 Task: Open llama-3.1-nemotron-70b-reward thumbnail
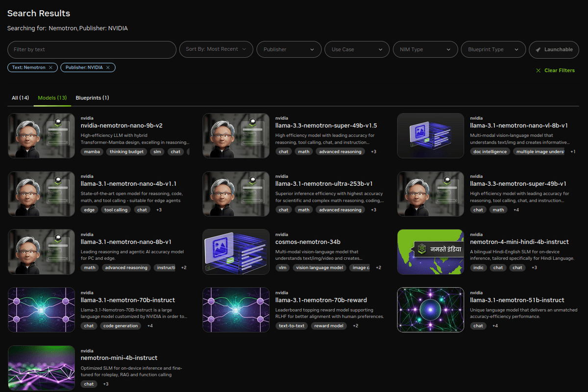coord(236,310)
